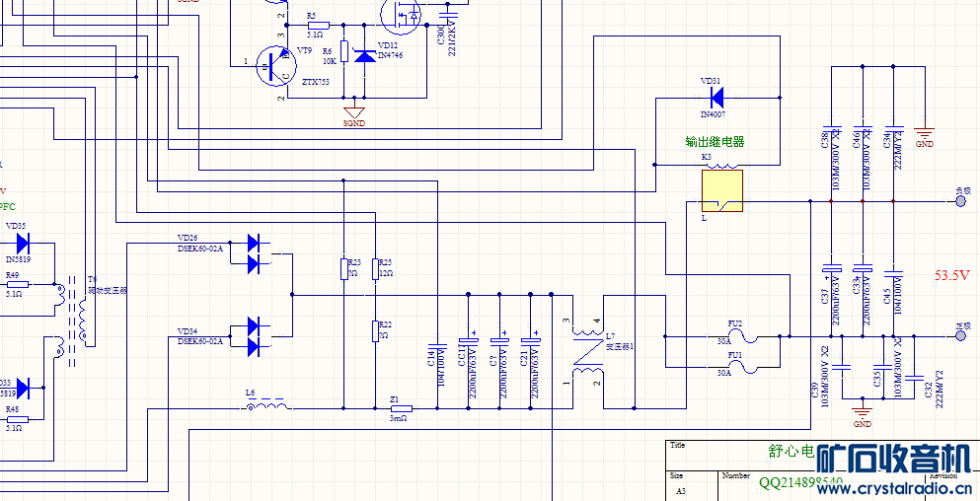Select the ZTX753 part label
This screenshot has height=501, width=980.
tap(316, 82)
